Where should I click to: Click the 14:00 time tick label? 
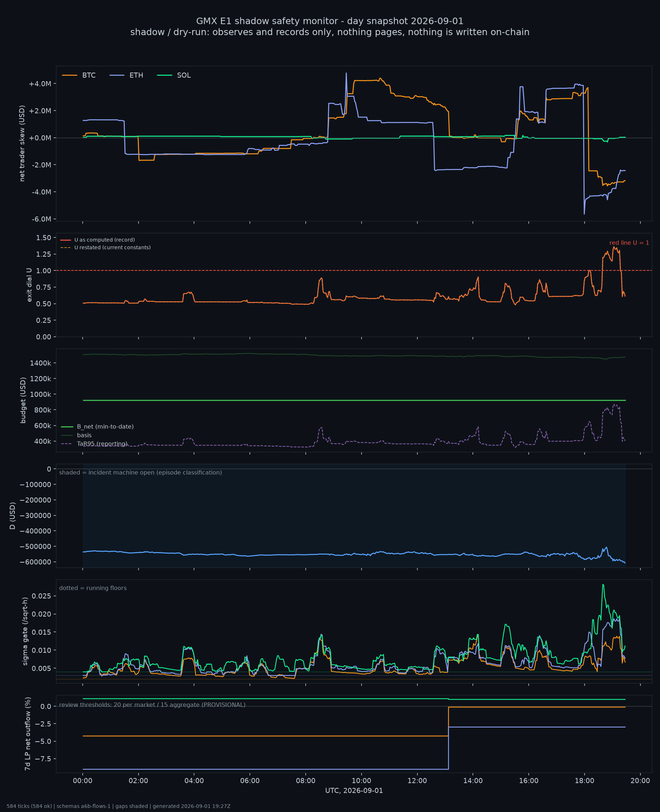click(473, 781)
